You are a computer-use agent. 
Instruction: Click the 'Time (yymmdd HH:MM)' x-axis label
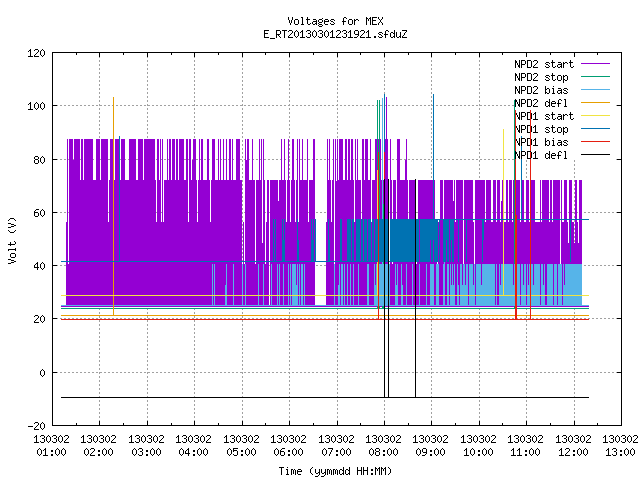335,471
